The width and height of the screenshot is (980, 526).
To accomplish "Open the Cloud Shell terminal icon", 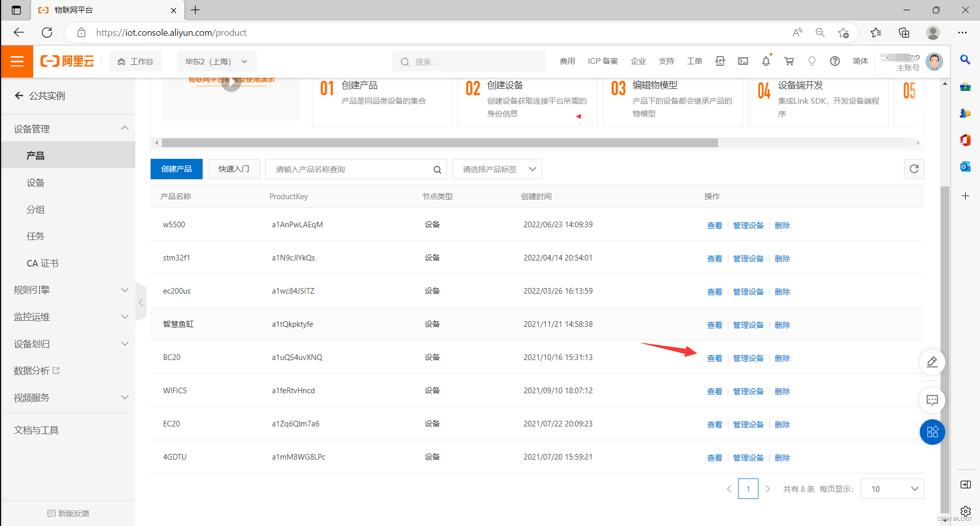I will coord(743,61).
